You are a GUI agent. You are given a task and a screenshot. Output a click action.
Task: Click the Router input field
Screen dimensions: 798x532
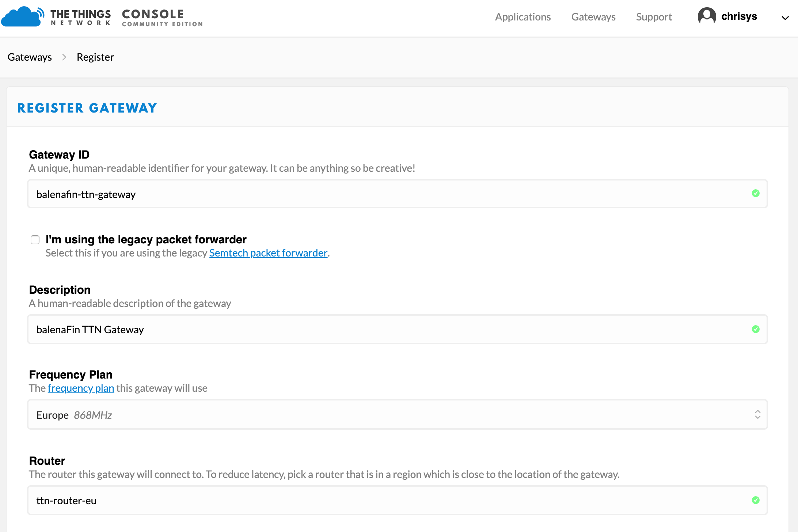click(365, 501)
